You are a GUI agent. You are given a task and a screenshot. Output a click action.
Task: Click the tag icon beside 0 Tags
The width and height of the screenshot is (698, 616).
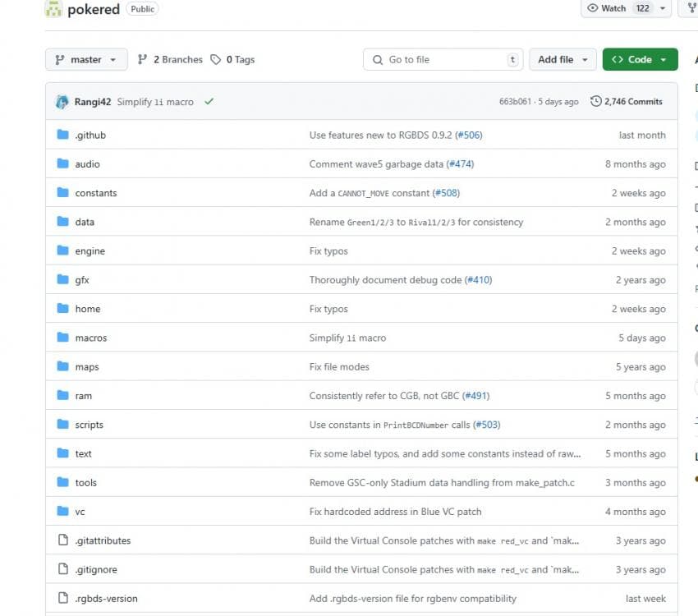(x=216, y=60)
